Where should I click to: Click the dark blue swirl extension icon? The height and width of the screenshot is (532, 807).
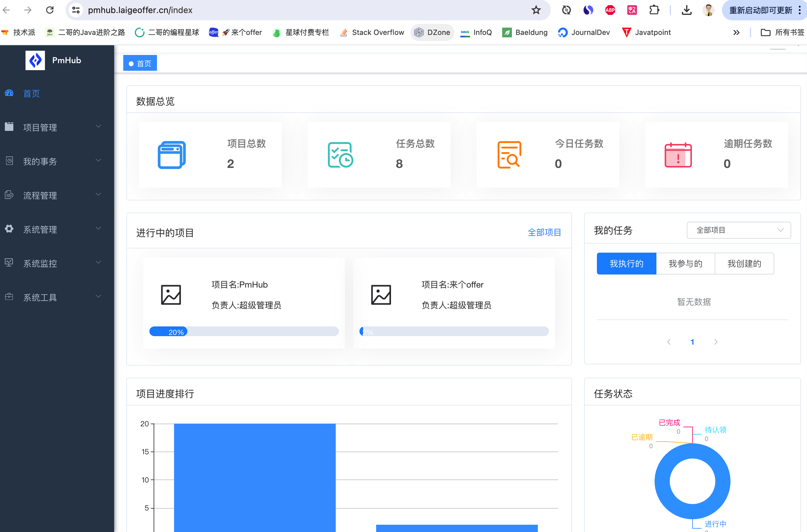coord(588,10)
